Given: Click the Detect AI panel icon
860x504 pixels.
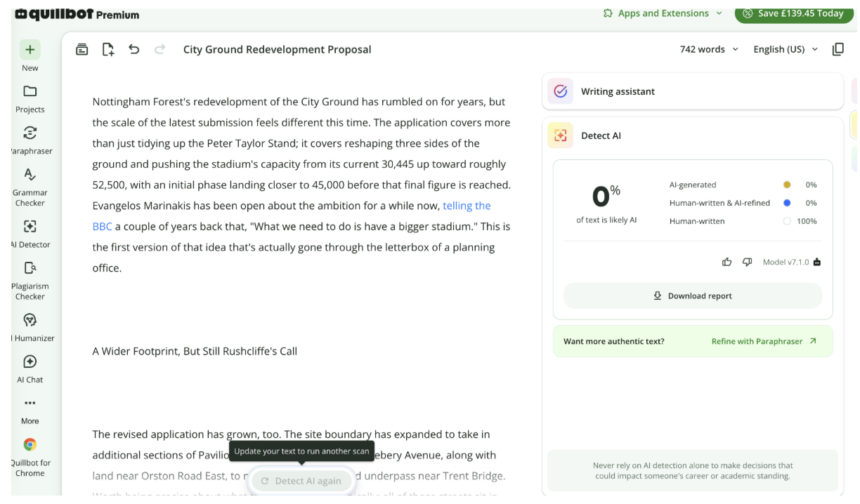Looking at the screenshot, I should click(x=560, y=135).
